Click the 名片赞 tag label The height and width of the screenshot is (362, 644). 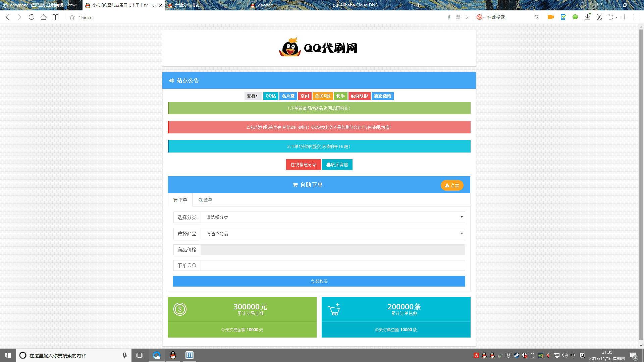[288, 96]
